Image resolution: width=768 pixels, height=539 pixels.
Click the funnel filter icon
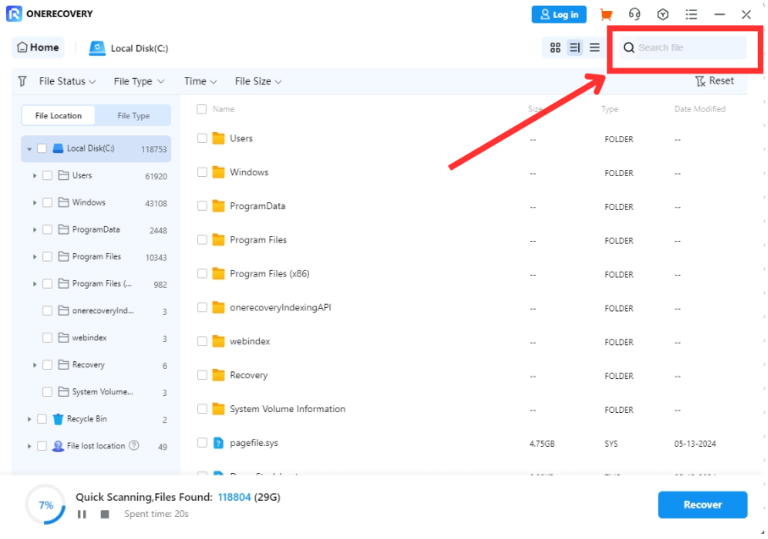pyautogui.click(x=22, y=81)
